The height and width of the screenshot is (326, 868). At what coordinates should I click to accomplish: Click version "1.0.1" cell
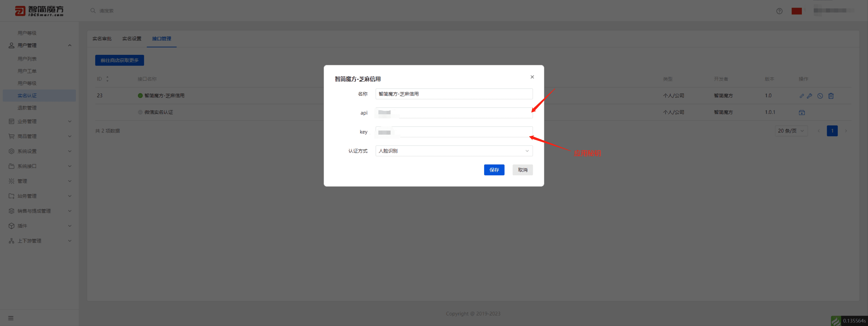tap(770, 112)
